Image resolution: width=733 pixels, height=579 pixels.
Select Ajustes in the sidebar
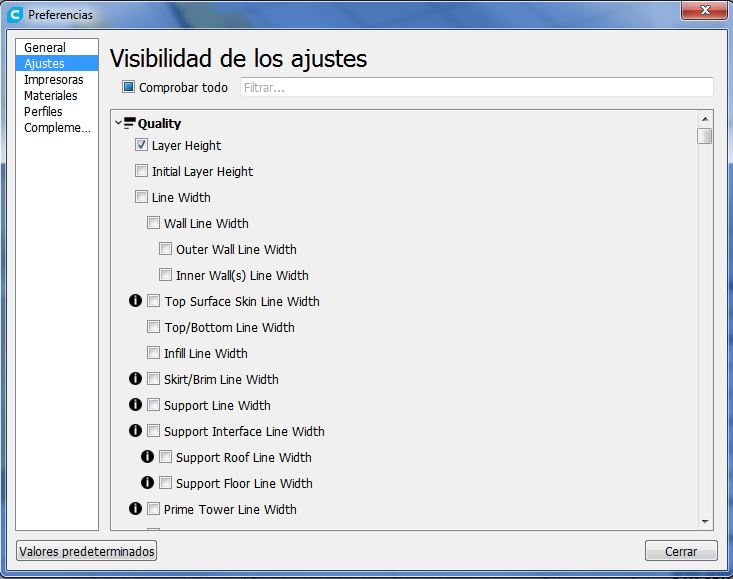(57, 63)
